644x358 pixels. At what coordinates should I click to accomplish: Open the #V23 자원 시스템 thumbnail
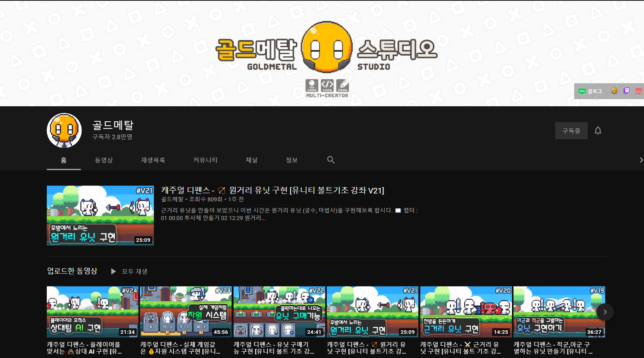186,312
